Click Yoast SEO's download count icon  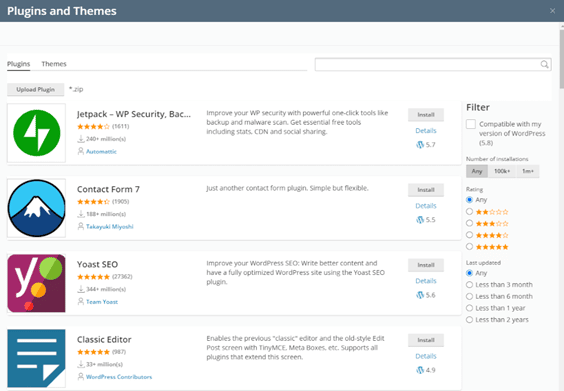81,289
